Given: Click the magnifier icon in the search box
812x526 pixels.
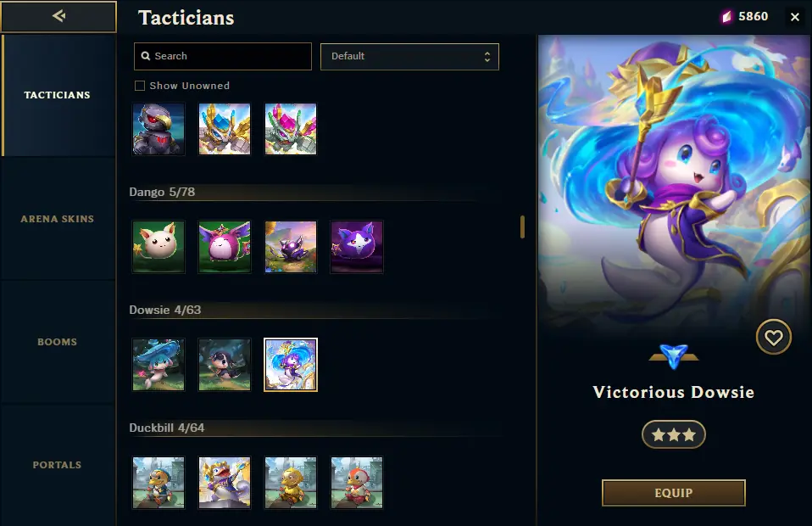Looking at the screenshot, I should point(146,56).
